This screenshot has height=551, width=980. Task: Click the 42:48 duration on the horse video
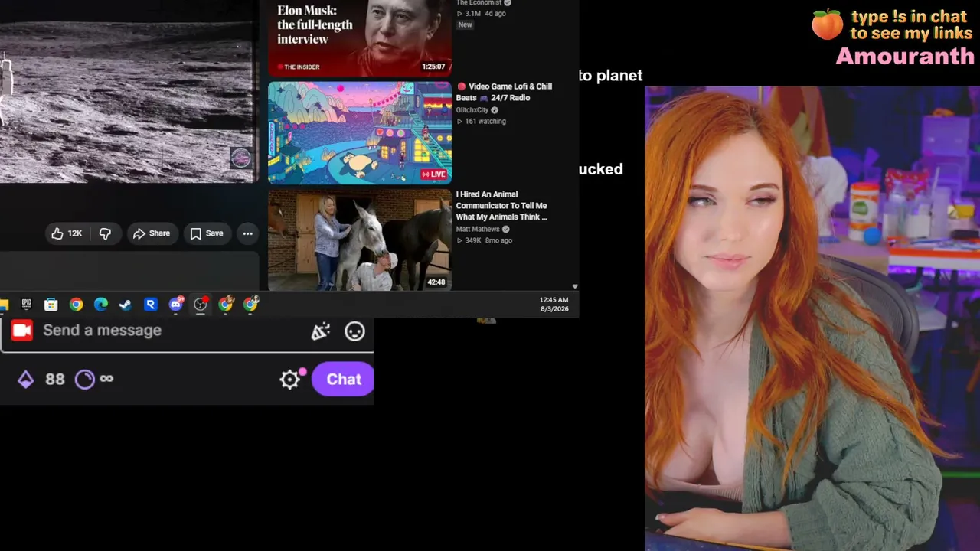[x=436, y=282]
